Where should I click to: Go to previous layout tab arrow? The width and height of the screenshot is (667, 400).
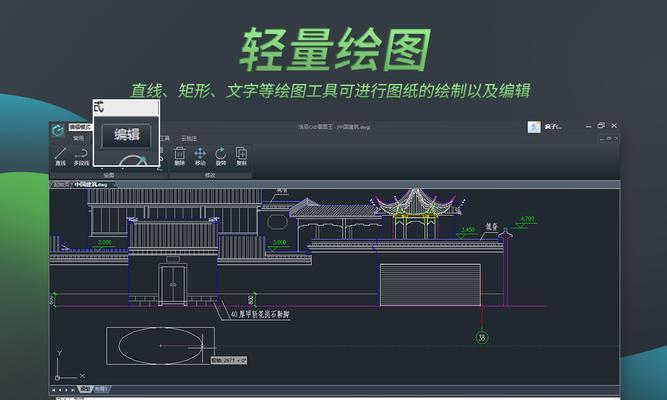[60, 389]
